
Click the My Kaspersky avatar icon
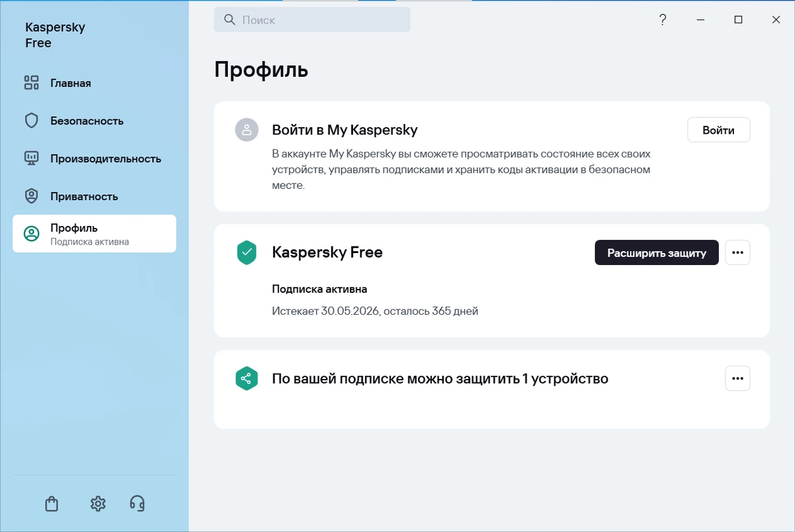246,130
